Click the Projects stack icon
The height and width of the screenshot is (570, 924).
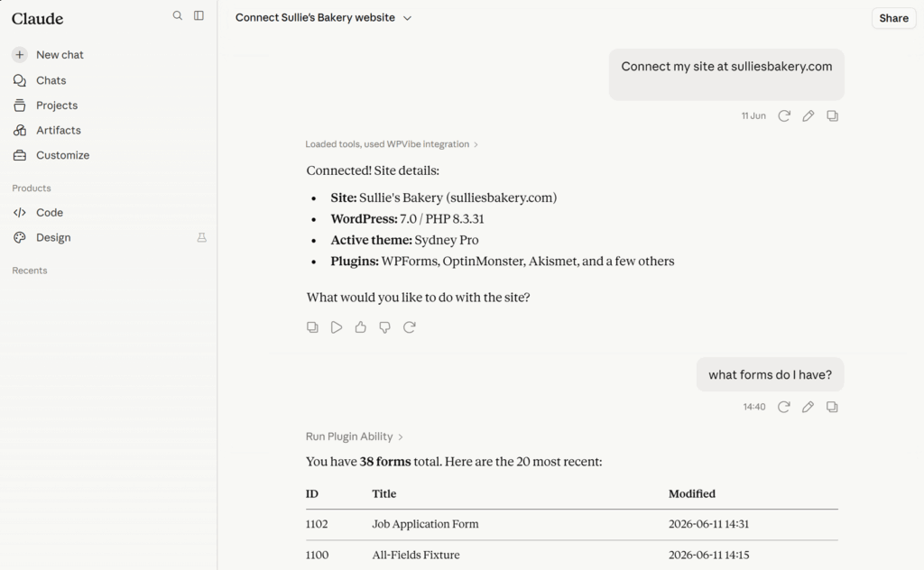click(20, 106)
